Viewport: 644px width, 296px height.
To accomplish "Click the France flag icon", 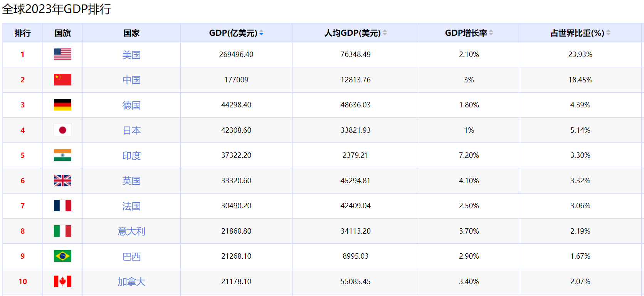I will click(x=62, y=206).
